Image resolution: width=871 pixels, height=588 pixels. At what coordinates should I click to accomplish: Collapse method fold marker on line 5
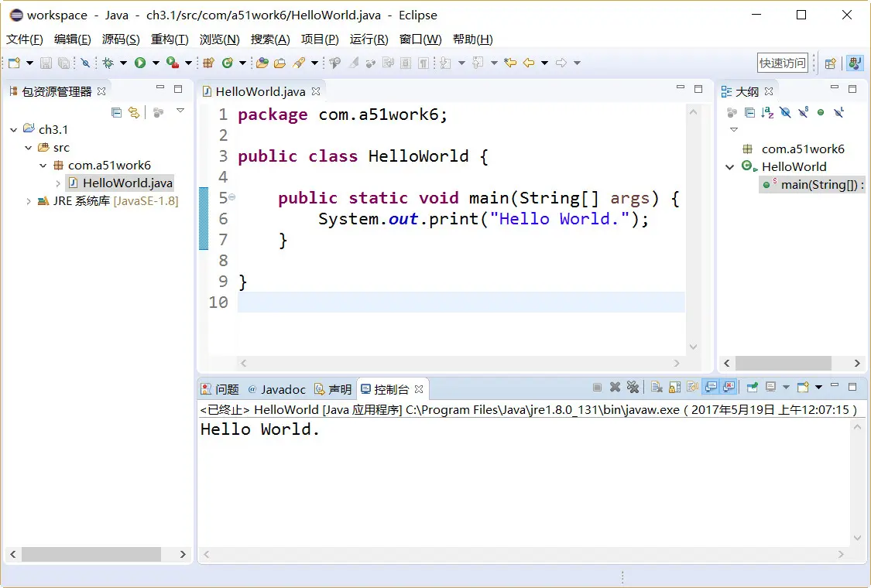[x=231, y=197]
